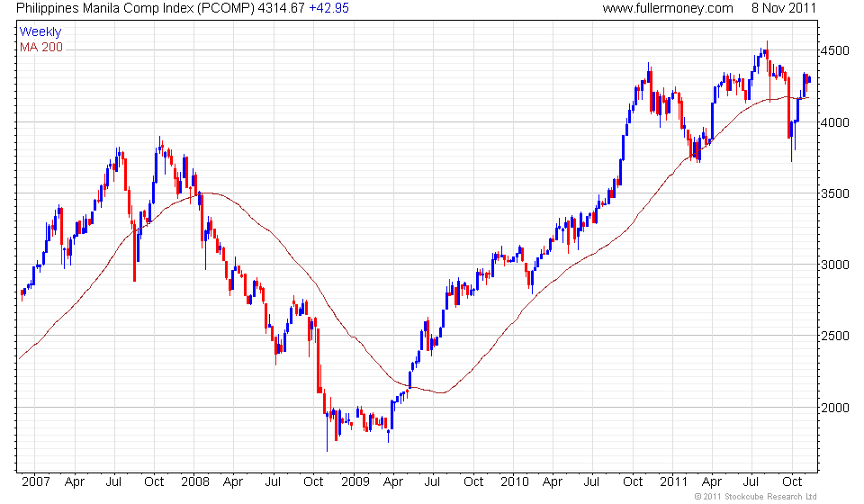
Task: Click the chart title 'Philippines Manila Comp Index (PCOMP)'
Action: click(136, 8)
